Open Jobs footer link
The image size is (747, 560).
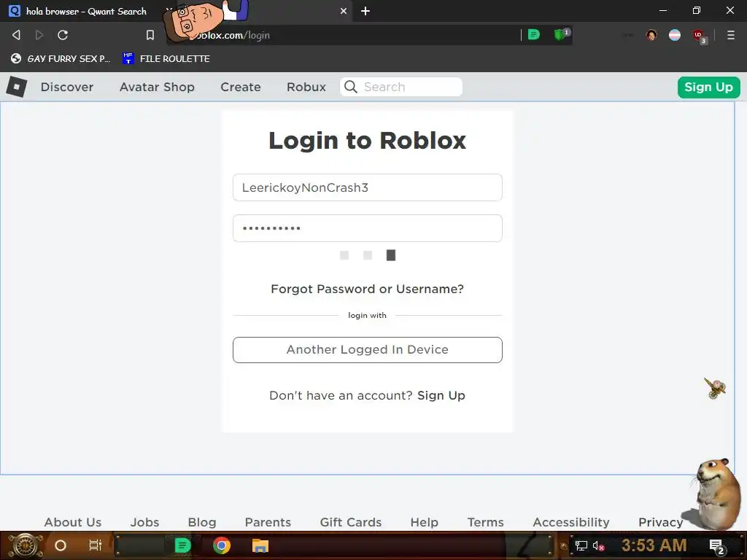[145, 522]
